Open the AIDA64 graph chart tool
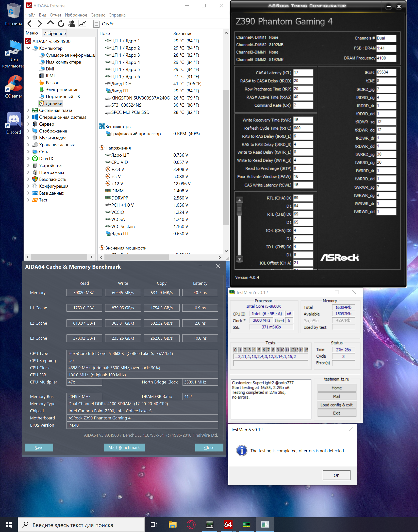The image size is (418, 532). click(x=82, y=24)
